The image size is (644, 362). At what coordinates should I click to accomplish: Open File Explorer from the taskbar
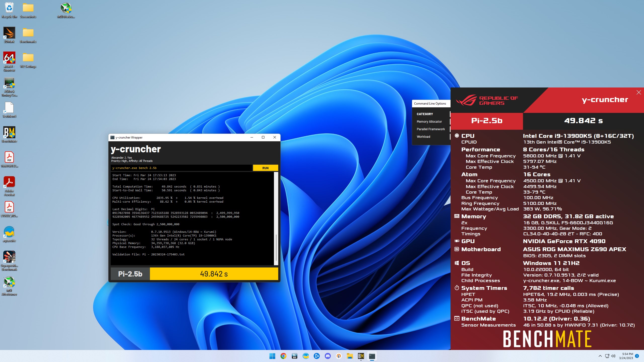tap(350, 356)
